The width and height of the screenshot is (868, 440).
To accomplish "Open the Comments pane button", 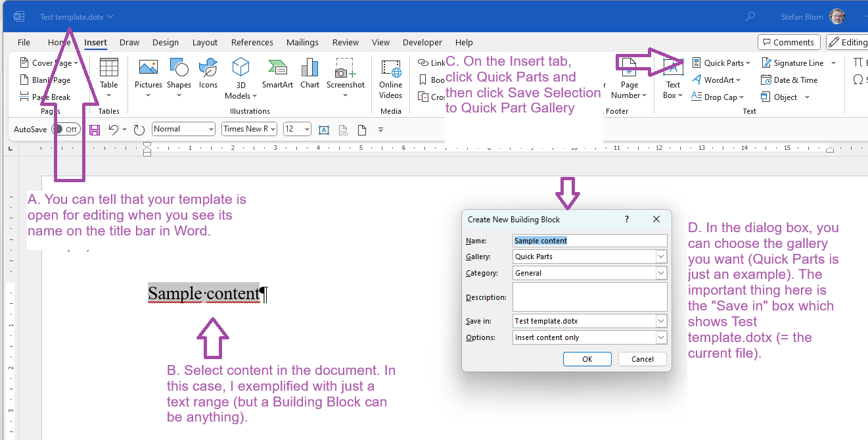I will pyautogui.click(x=788, y=42).
